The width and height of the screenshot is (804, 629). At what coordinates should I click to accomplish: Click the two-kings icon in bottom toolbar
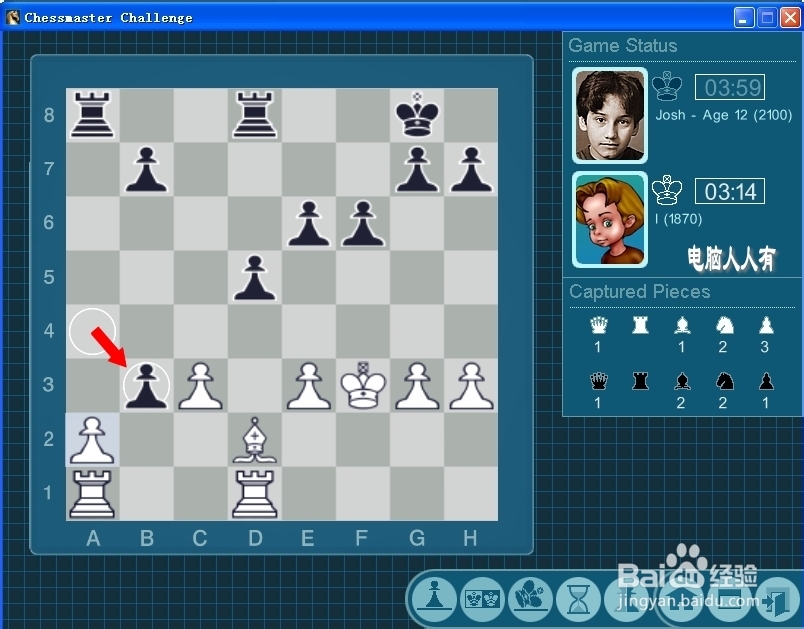482,597
